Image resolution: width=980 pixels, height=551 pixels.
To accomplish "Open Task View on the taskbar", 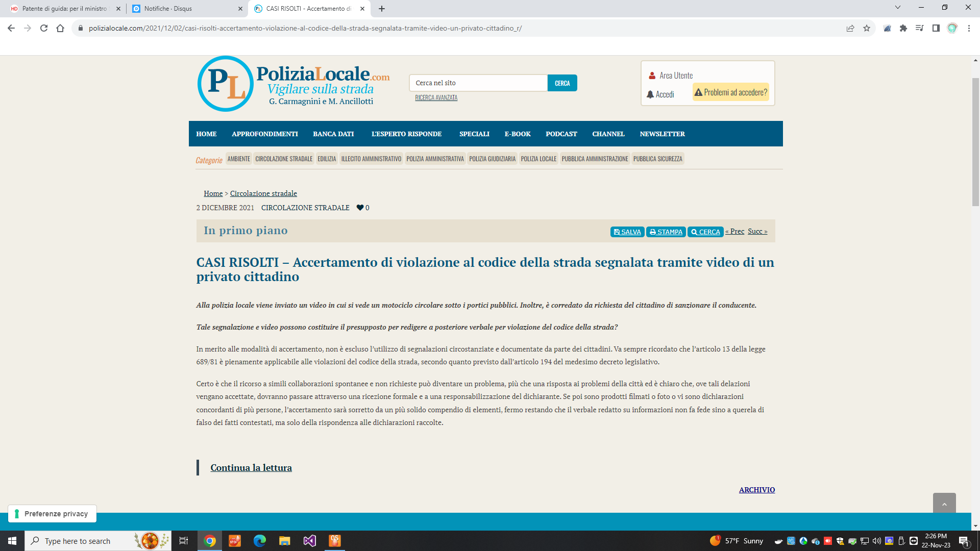I will point(184,541).
